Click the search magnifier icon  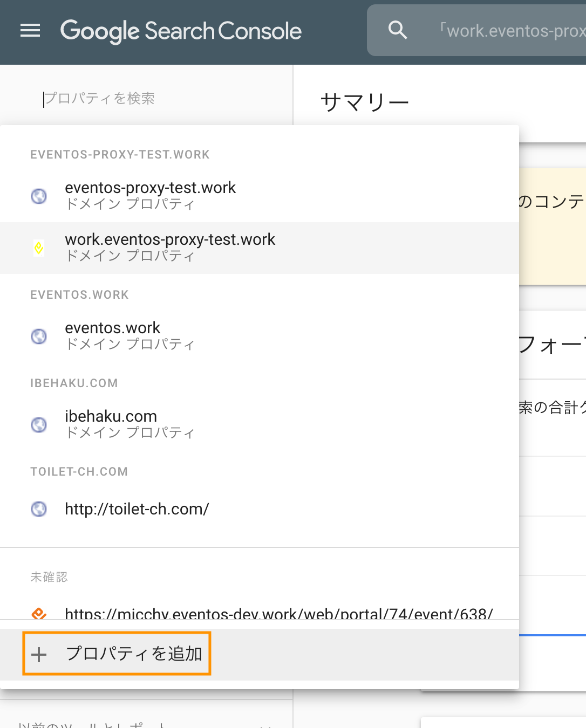click(x=398, y=30)
